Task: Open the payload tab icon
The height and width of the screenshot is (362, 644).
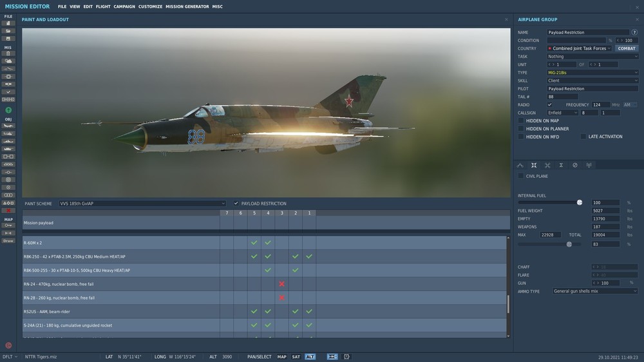Action: pyautogui.click(x=534, y=165)
